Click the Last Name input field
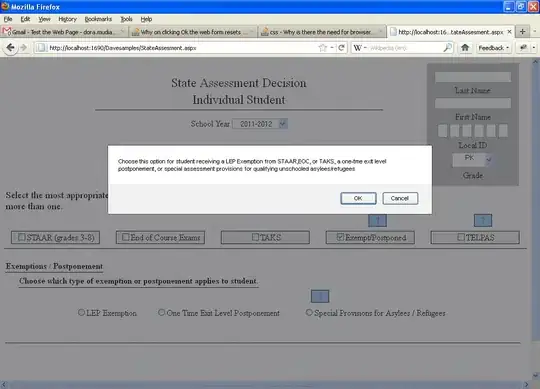 click(x=473, y=76)
